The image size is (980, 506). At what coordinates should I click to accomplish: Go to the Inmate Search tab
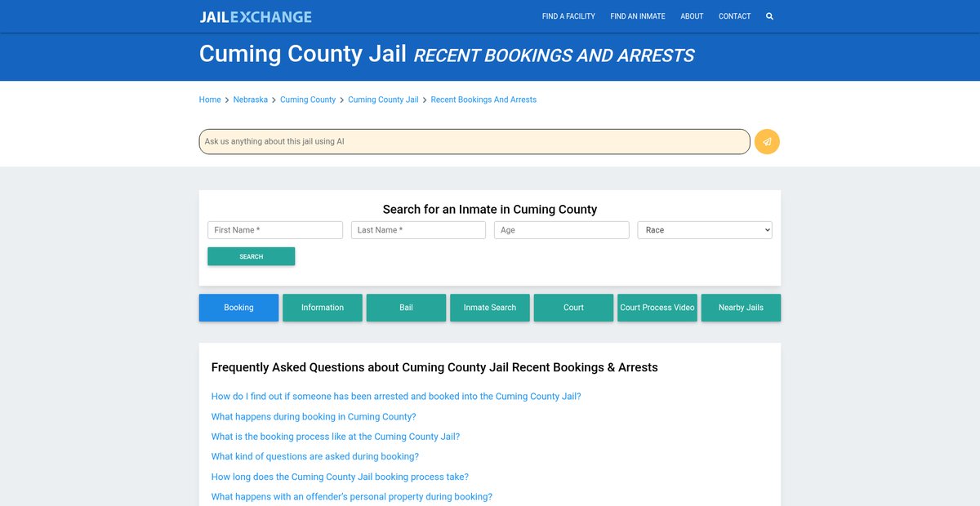[x=489, y=308]
